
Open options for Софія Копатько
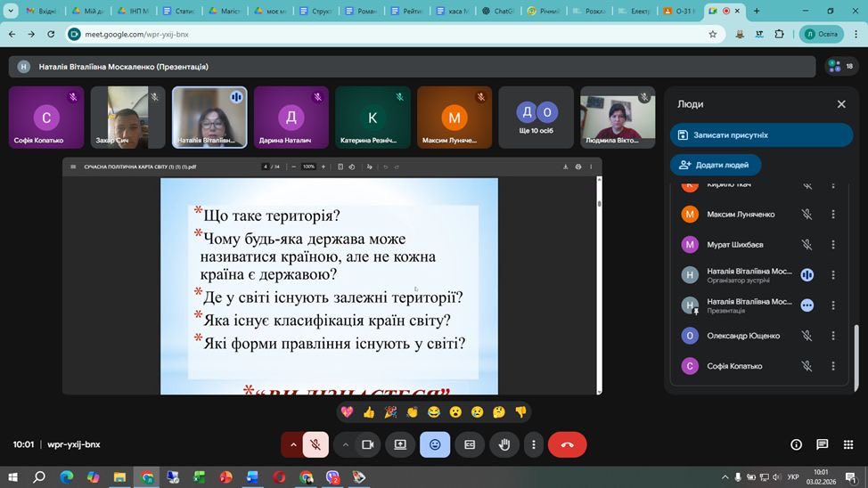tap(833, 366)
